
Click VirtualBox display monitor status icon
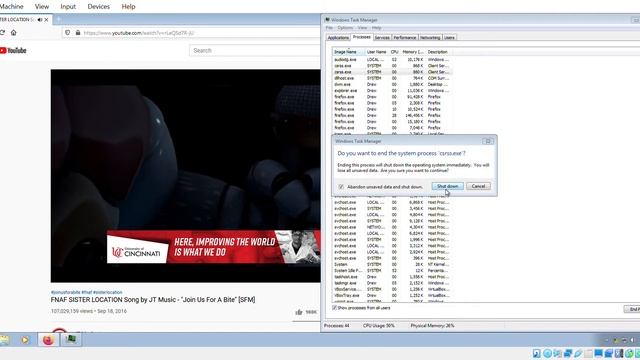pos(598,353)
